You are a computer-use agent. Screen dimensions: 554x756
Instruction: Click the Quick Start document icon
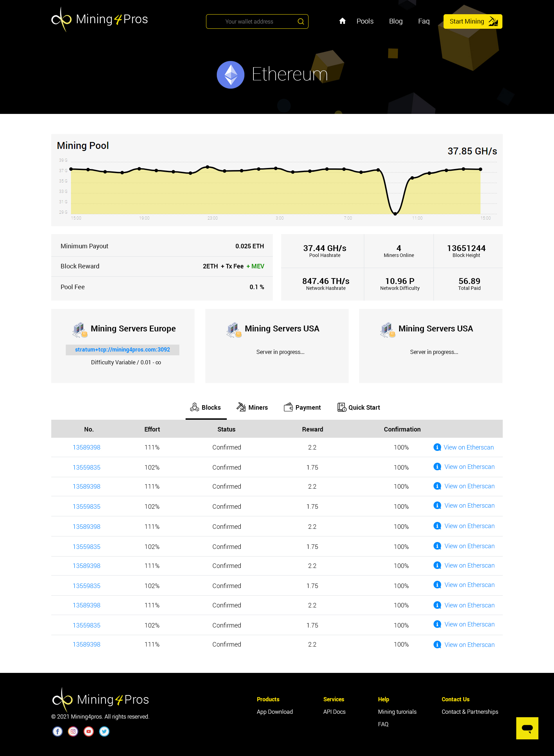[342, 407]
